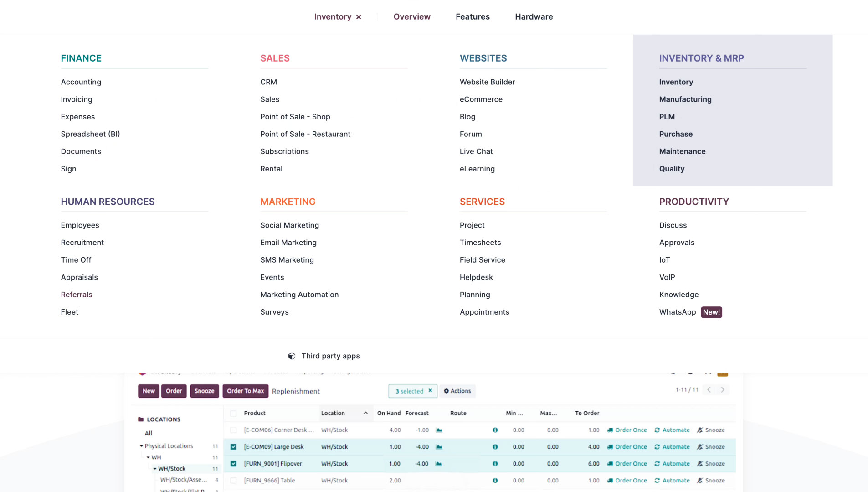Collapse the WH location tree node
The image size is (868, 492).
tap(148, 457)
